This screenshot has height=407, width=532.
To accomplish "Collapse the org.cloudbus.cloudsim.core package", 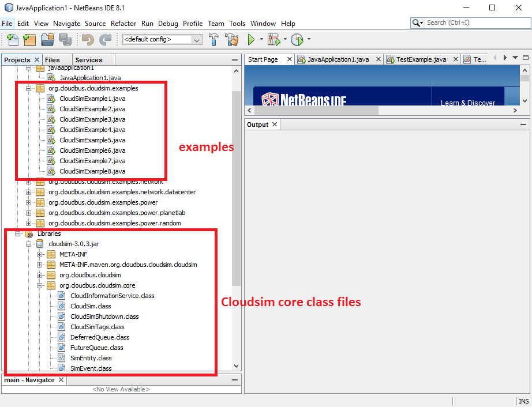I will click(x=39, y=286).
